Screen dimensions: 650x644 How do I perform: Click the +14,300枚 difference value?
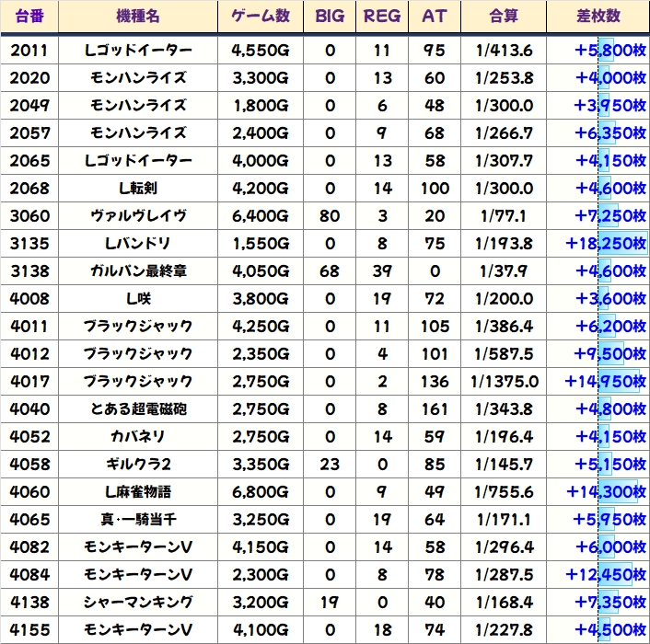tap(606, 492)
